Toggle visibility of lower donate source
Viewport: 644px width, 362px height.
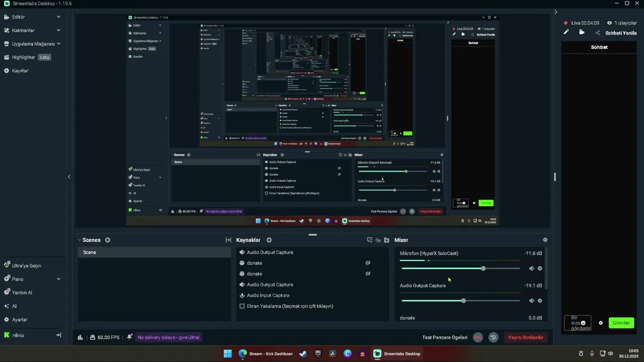pos(368,274)
